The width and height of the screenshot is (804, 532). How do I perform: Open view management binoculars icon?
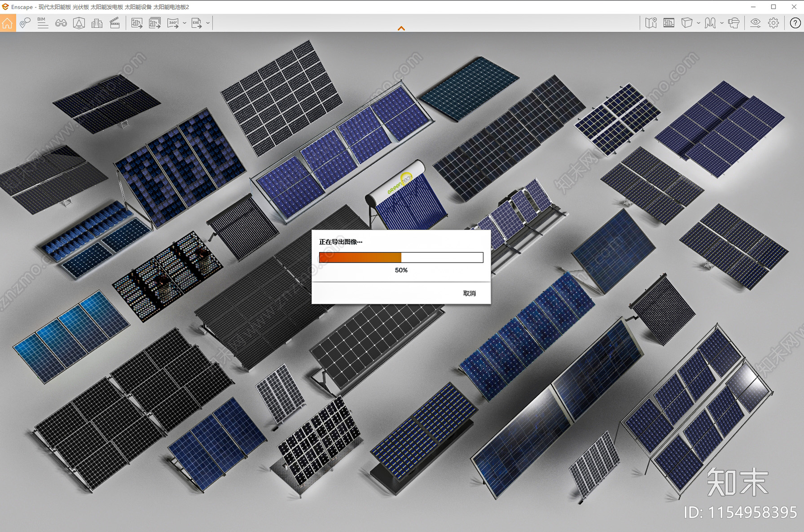click(61, 23)
